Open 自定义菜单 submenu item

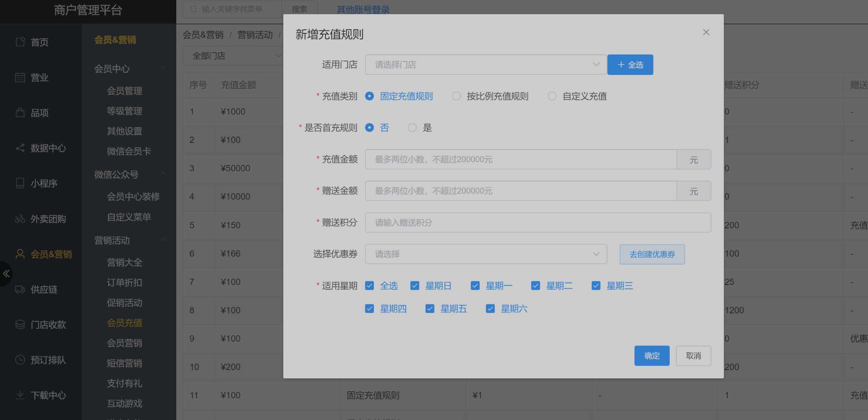point(129,217)
